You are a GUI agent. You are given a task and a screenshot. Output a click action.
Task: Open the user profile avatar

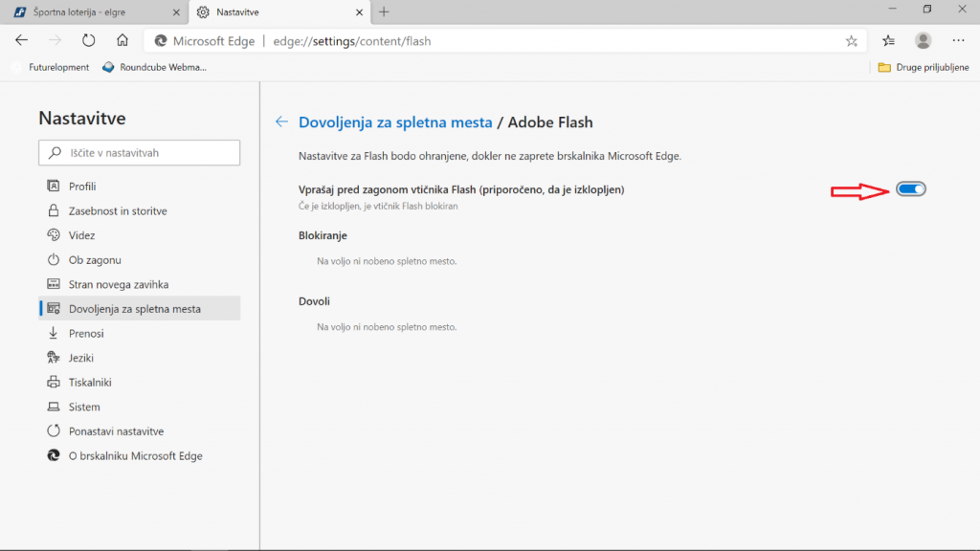tap(924, 40)
